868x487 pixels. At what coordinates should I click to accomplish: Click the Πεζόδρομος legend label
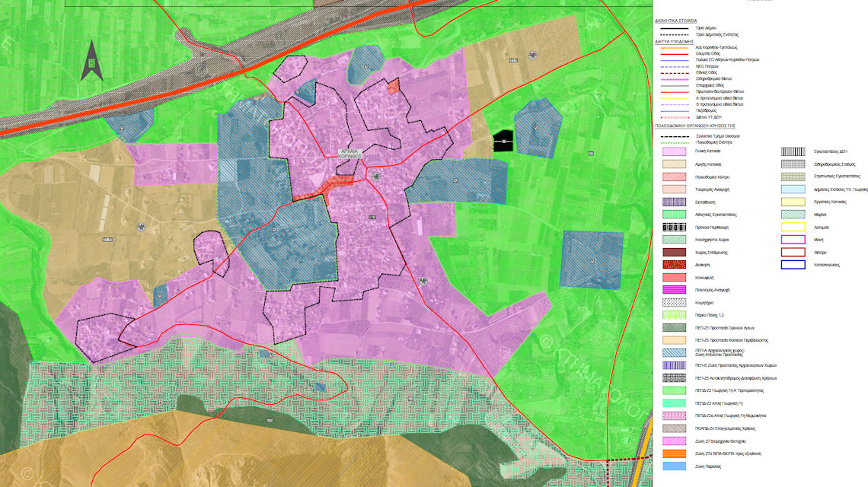[706, 110]
